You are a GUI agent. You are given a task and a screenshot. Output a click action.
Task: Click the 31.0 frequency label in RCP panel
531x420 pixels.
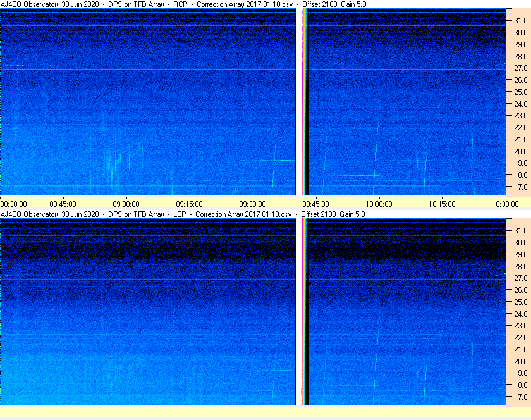tap(521, 21)
